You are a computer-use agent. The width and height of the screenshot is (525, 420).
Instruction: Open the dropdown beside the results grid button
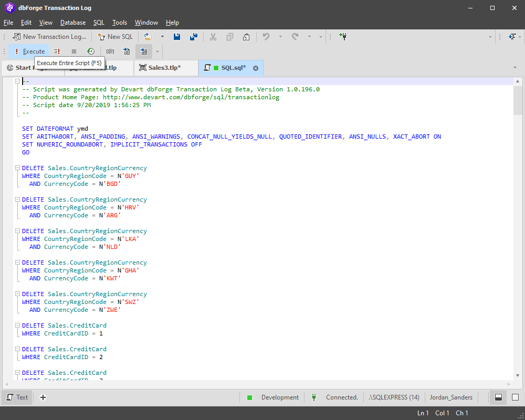click(157, 51)
